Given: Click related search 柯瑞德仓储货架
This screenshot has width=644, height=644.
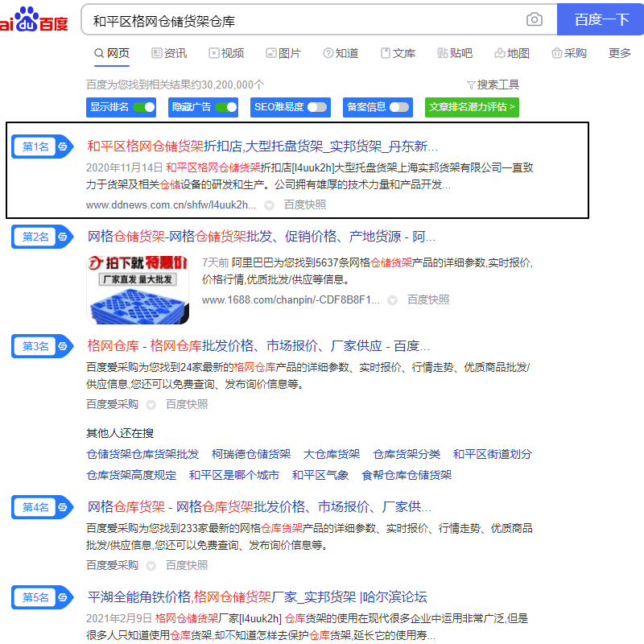Looking at the screenshot, I should coord(251,454).
